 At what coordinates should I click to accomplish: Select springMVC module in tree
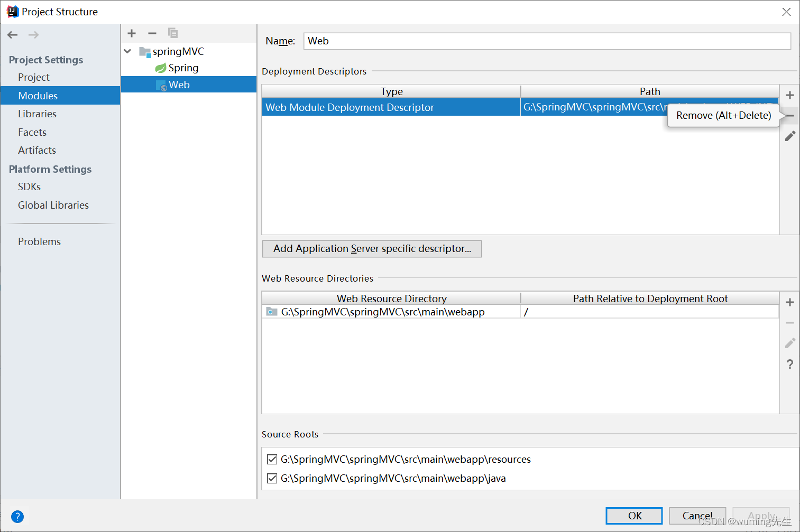(x=178, y=51)
